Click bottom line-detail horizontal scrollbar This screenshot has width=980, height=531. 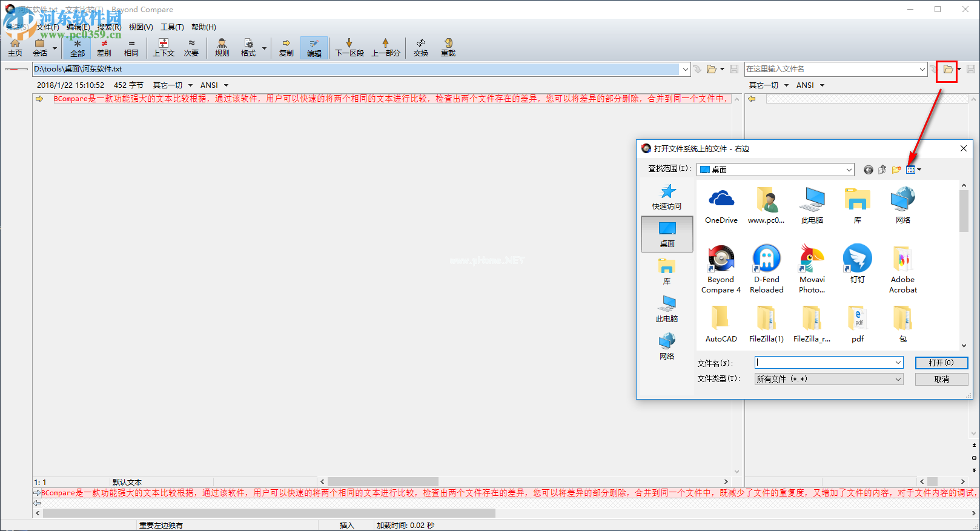[x=269, y=513]
